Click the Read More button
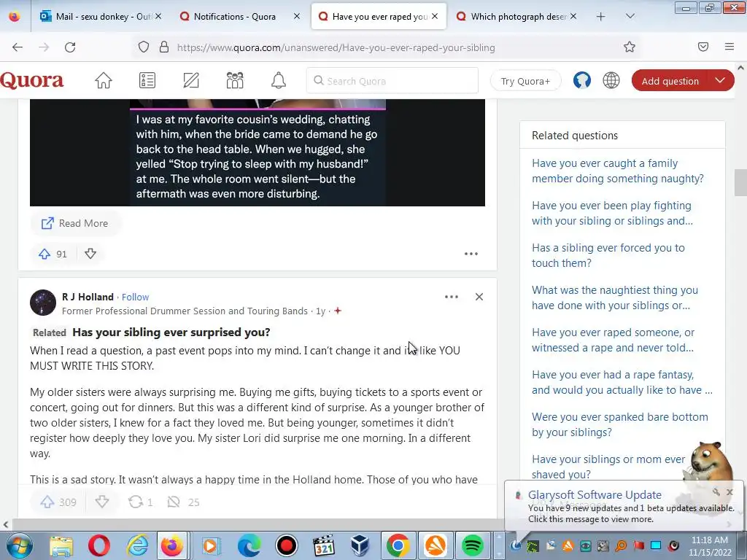Image resolution: width=747 pixels, height=560 pixels. click(x=75, y=223)
